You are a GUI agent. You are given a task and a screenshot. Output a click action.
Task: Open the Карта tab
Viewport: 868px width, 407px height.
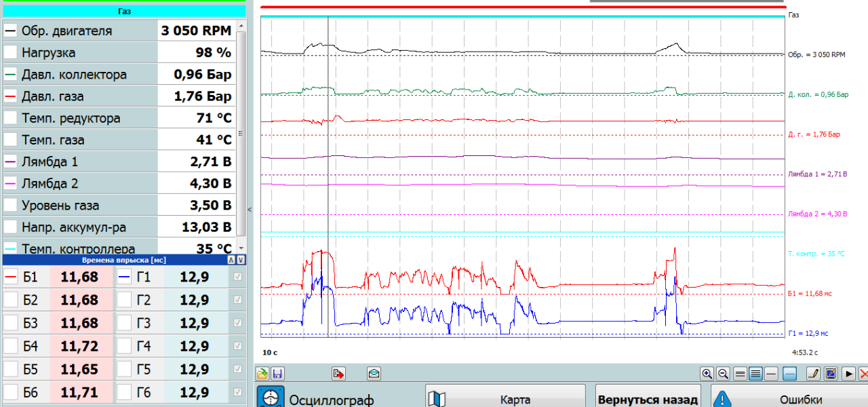[x=505, y=399]
